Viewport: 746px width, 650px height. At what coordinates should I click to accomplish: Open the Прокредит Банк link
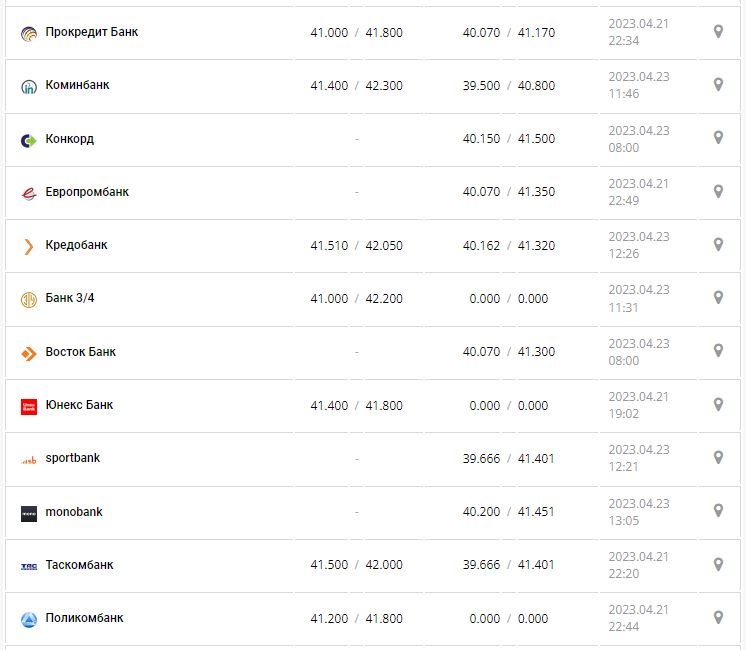92,32
